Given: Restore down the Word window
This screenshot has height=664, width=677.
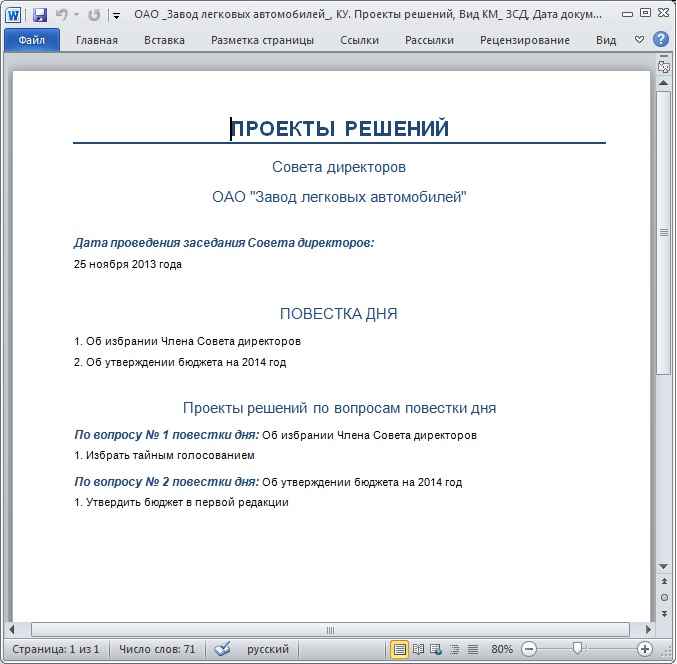Looking at the screenshot, I should click(x=645, y=13).
